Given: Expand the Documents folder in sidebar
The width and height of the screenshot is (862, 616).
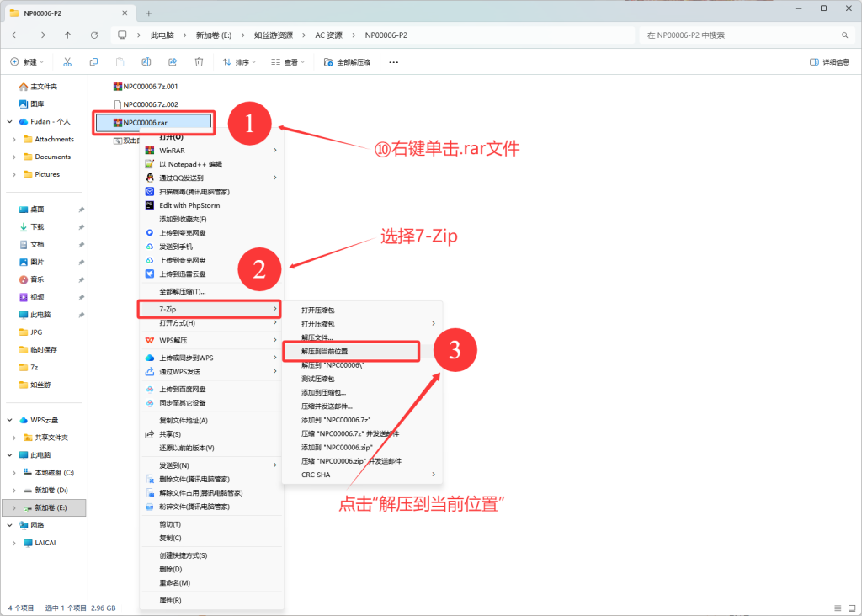Looking at the screenshot, I should (x=14, y=157).
